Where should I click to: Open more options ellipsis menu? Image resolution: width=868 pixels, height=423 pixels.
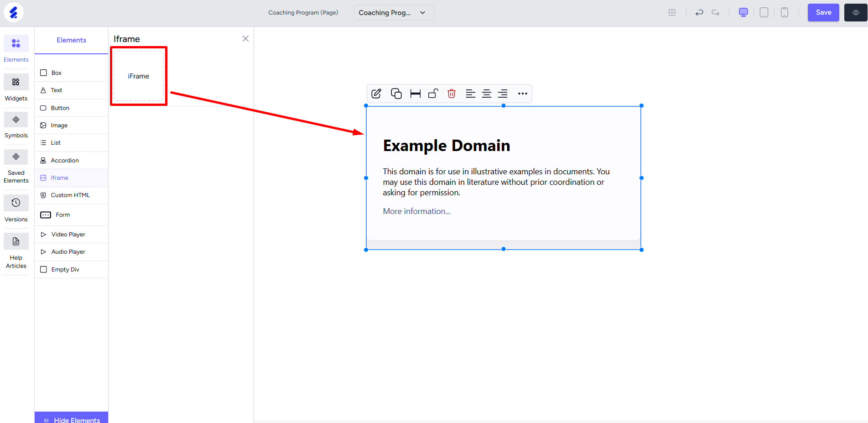[523, 94]
